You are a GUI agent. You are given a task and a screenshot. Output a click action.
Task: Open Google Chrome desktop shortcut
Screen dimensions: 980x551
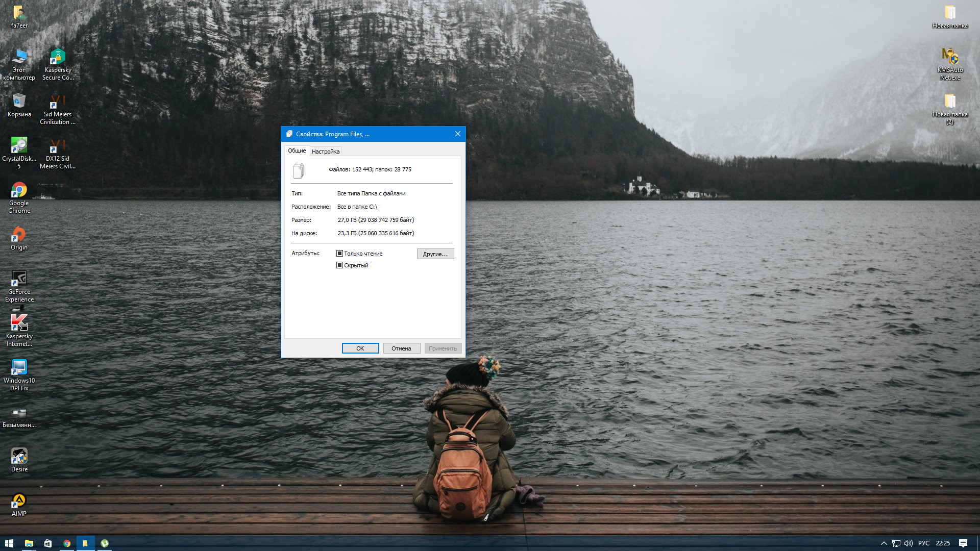tap(19, 191)
